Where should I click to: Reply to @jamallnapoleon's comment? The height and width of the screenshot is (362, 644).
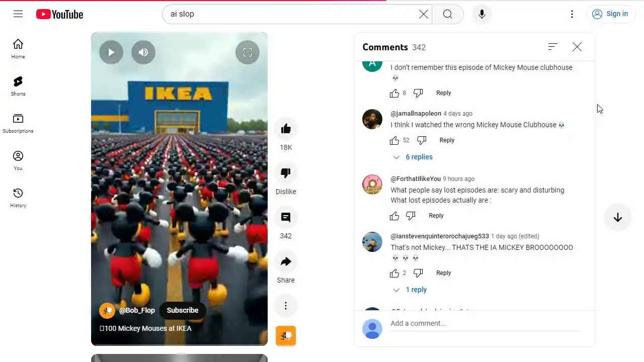tap(447, 140)
